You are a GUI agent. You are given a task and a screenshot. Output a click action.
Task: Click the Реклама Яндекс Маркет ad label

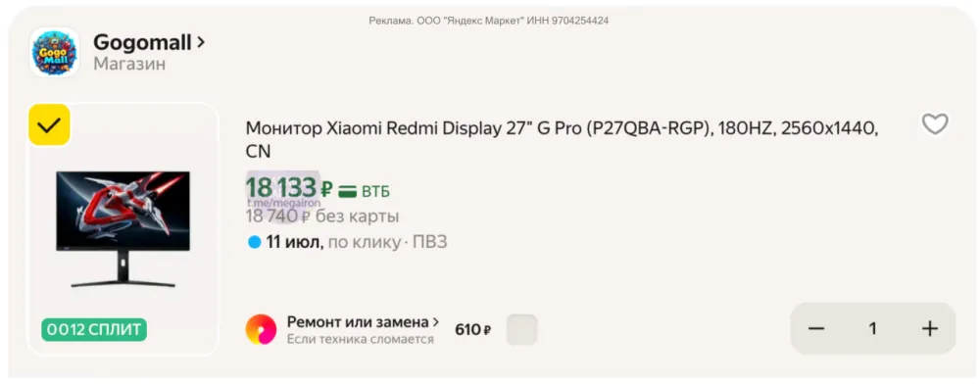click(489, 21)
